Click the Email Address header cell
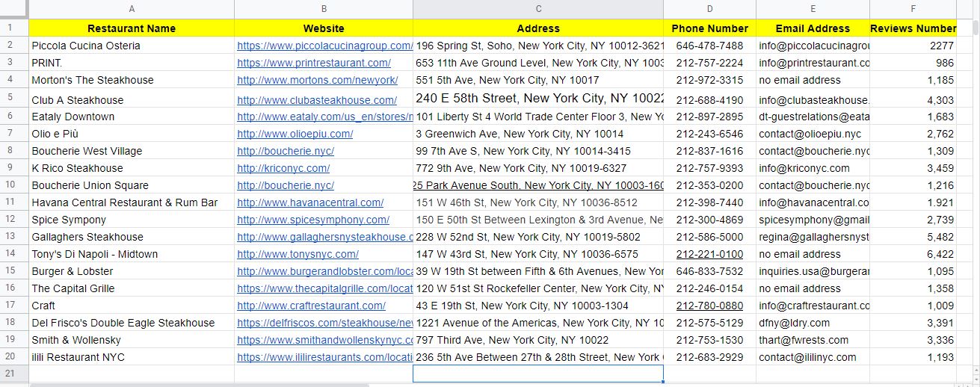This screenshot has width=980, height=387. pyautogui.click(x=813, y=28)
